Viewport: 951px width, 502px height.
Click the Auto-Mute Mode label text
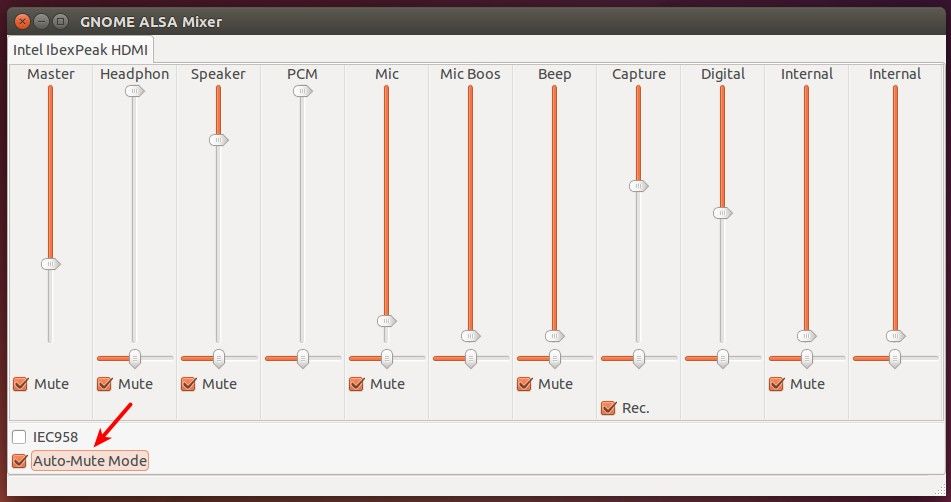(x=90, y=461)
